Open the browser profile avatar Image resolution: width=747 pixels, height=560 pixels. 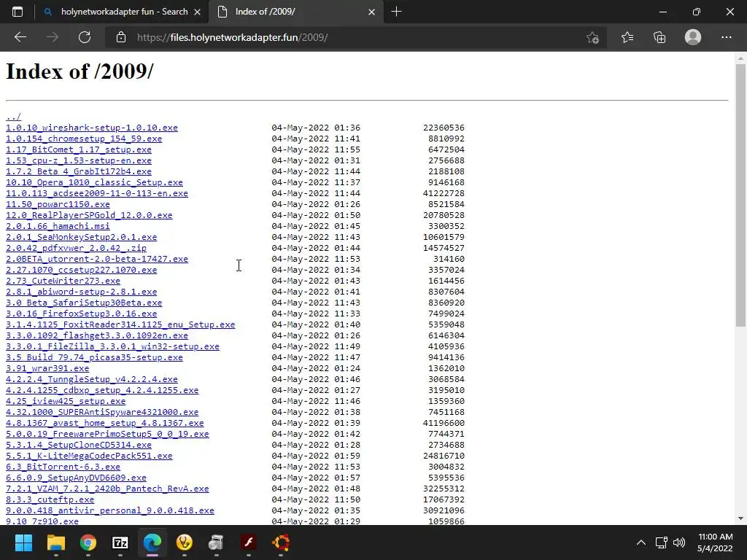pos(693,37)
